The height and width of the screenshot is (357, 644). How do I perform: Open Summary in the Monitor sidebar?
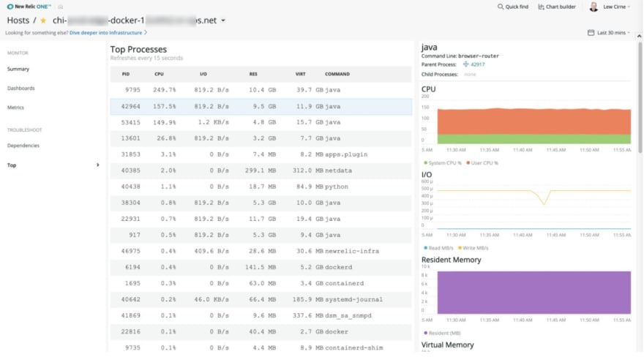(18, 69)
